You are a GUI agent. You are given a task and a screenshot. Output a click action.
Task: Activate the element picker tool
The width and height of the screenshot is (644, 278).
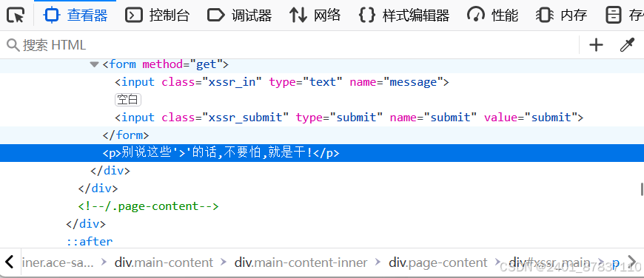pos(16,16)
